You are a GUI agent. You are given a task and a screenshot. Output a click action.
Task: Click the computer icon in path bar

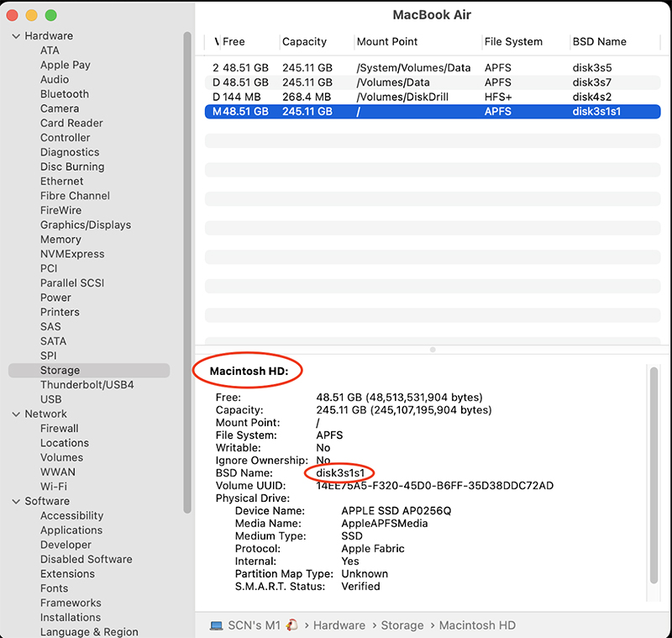(x=217, y=626)
